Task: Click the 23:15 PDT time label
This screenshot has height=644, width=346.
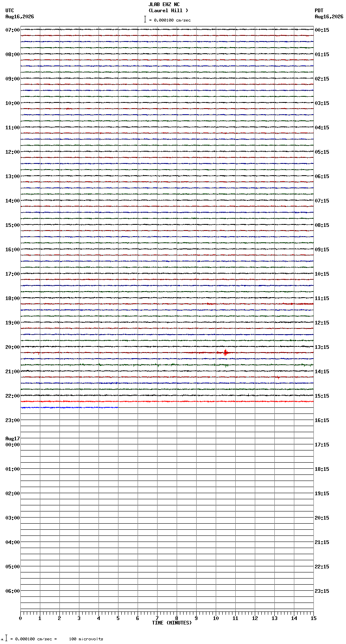Action: 322,591
